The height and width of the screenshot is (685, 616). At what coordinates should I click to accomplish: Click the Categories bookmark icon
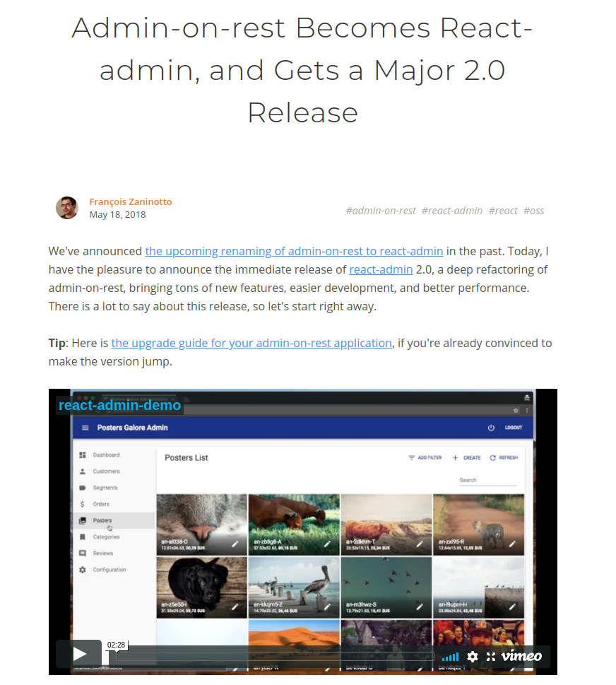point(83,537)
